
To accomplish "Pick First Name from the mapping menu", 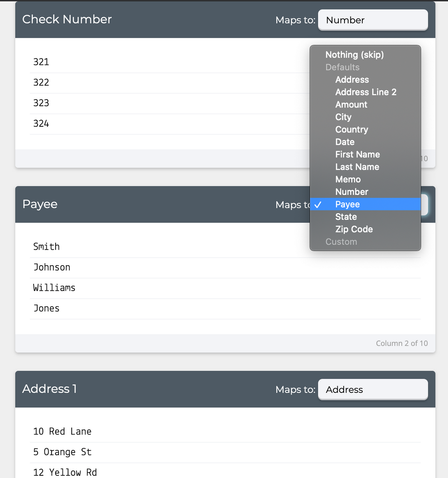I will [358, 154].
